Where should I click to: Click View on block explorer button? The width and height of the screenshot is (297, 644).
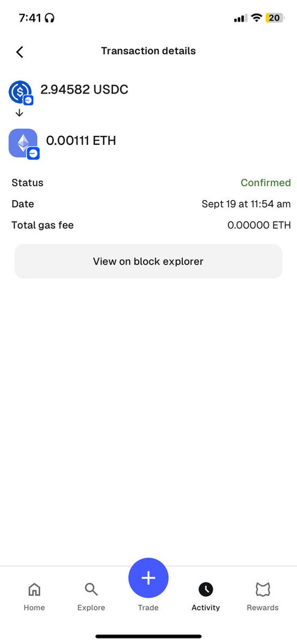tap(148, 261)
